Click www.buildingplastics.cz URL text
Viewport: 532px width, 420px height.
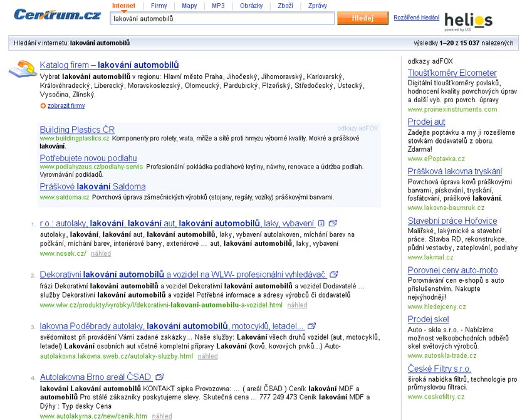[75, 139]
